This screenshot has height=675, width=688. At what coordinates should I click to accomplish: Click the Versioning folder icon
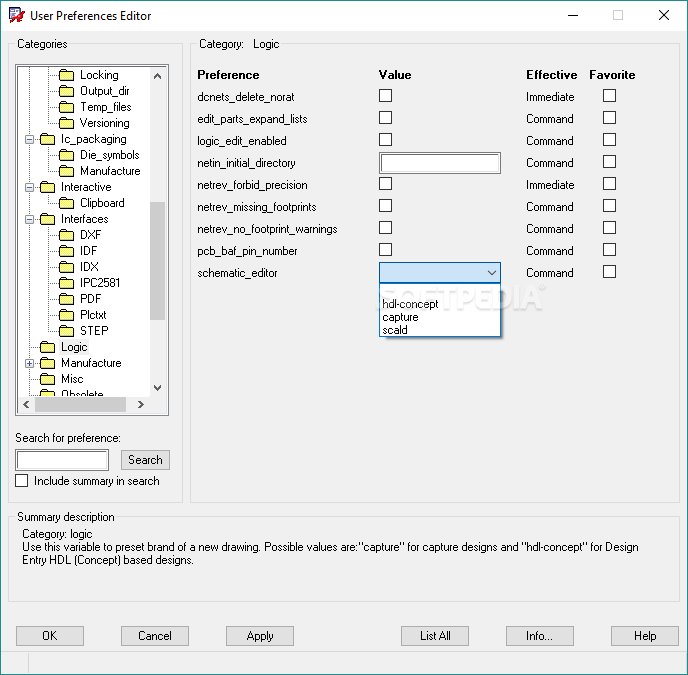pos(67,123)
